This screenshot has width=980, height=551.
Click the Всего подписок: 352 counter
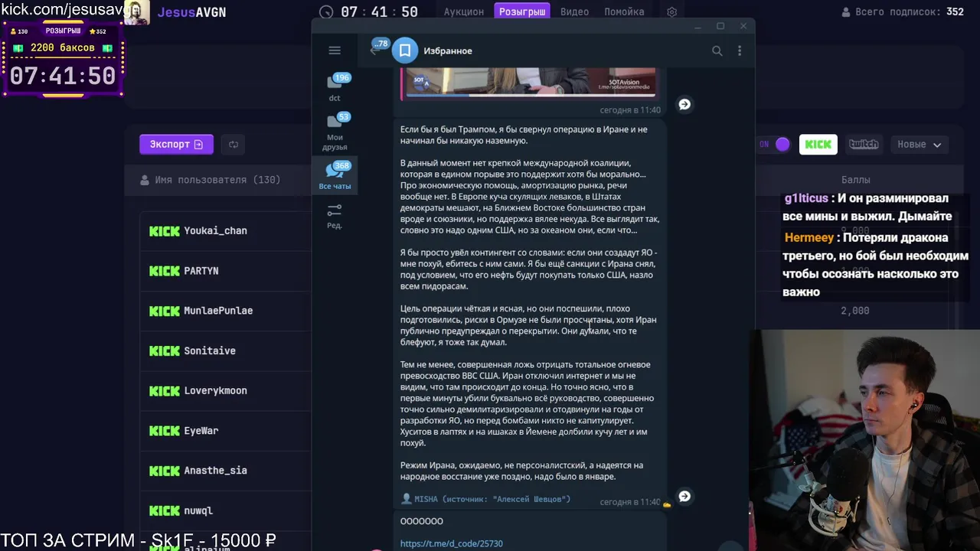[x=903, y=12]
